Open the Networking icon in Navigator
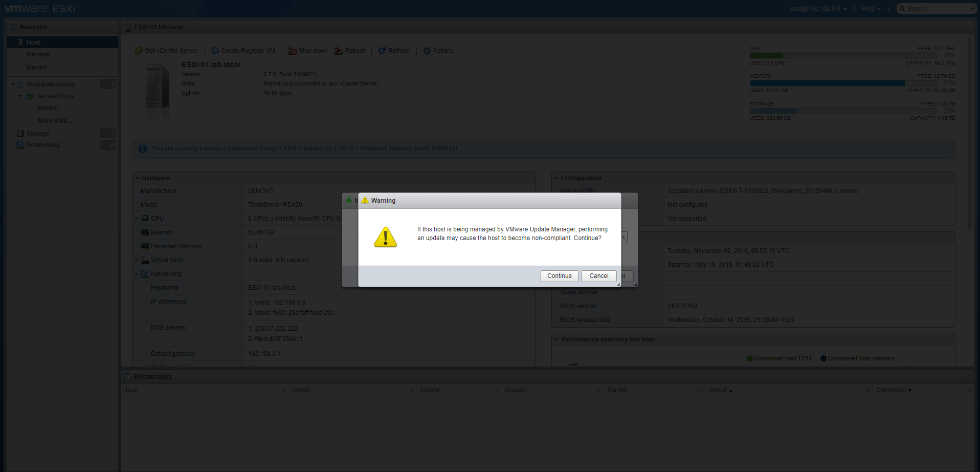 20,145
